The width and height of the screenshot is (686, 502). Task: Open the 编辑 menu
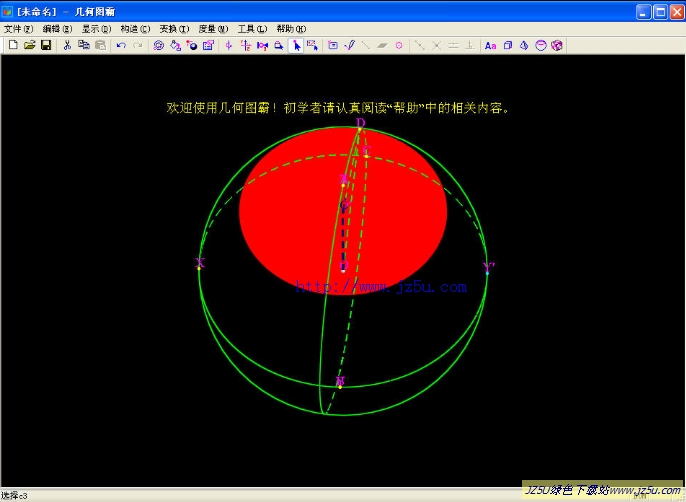(57, 29)
